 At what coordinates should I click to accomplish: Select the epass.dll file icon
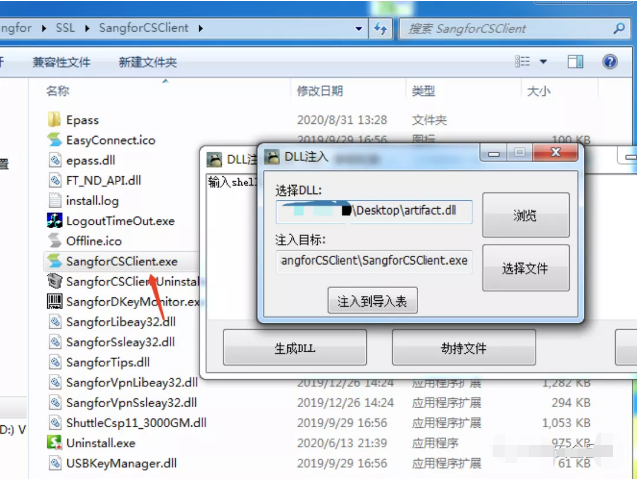(55, 160)
